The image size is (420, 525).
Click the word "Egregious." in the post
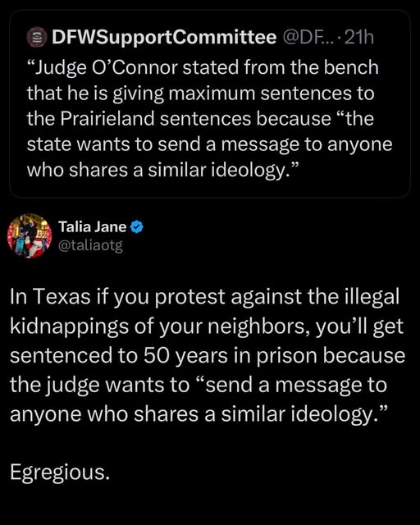[60, 472]
